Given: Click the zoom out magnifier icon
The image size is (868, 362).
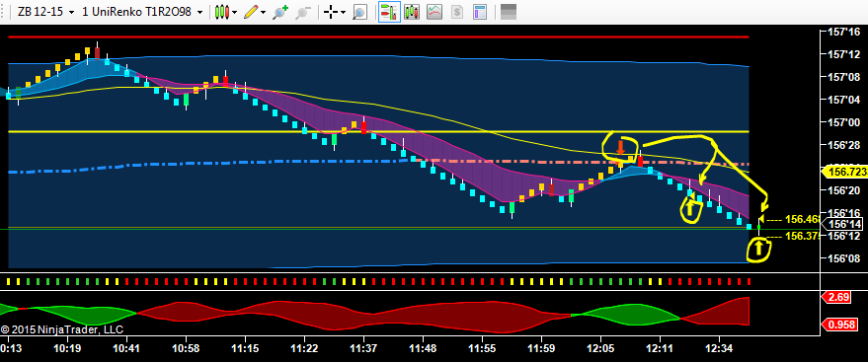Looking at the screenshot, I should point(303,12).
